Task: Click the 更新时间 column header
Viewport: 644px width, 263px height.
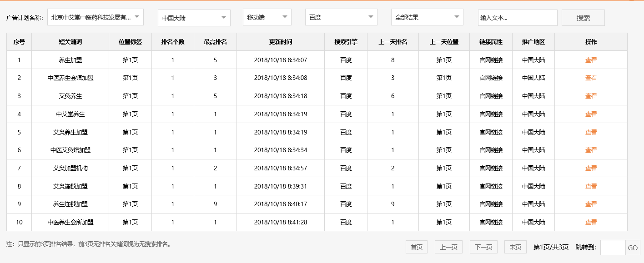Action: [x=281, y=42]
